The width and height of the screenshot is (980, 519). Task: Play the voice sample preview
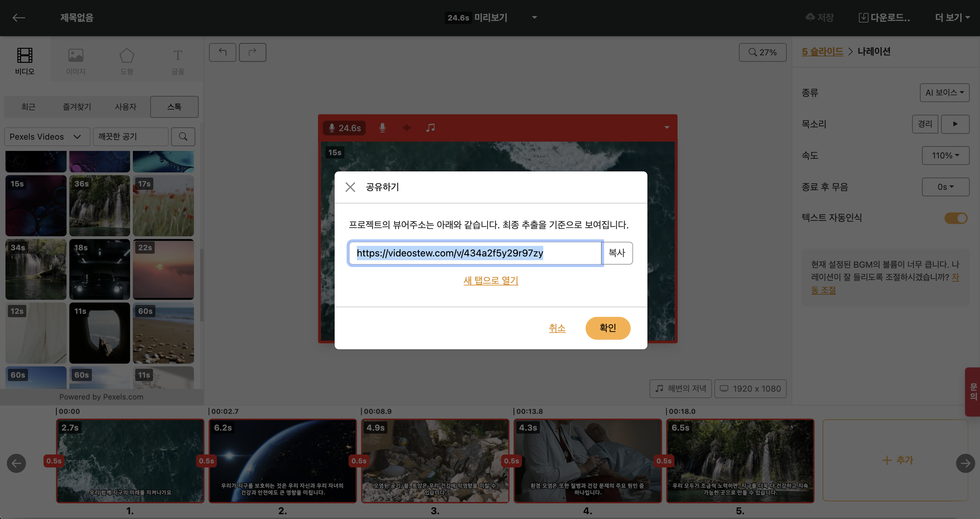(x=955, y=124)
